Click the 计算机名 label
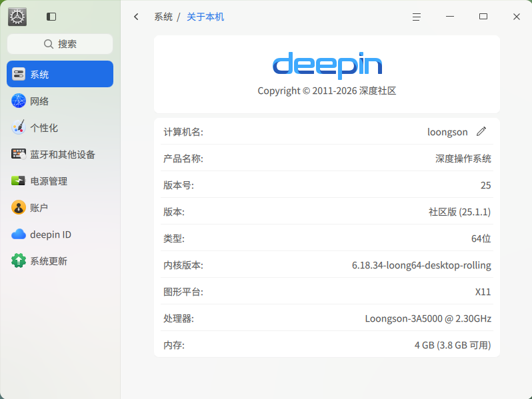This screenshot has height=399, width=532. coord(183,132)
